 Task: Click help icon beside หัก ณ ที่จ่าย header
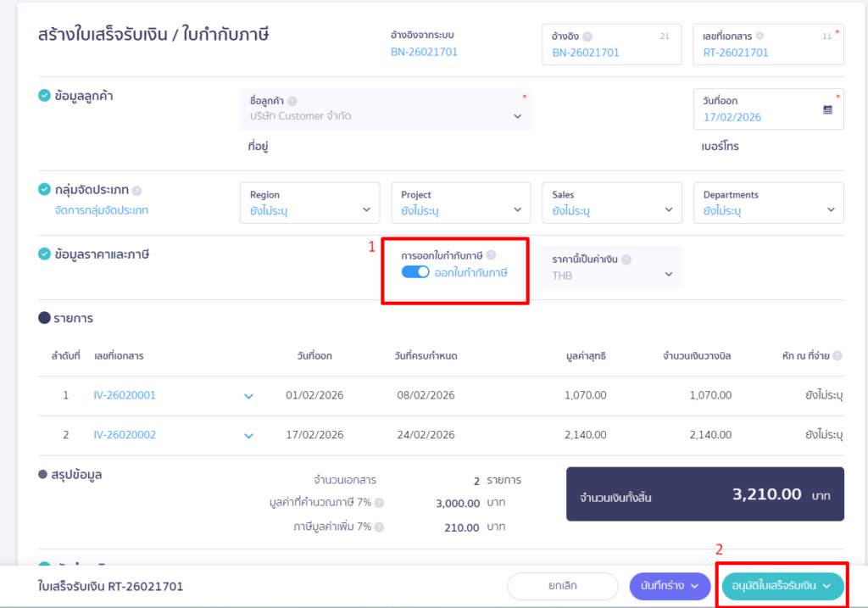pyautogui.click(x=837, y=356)
